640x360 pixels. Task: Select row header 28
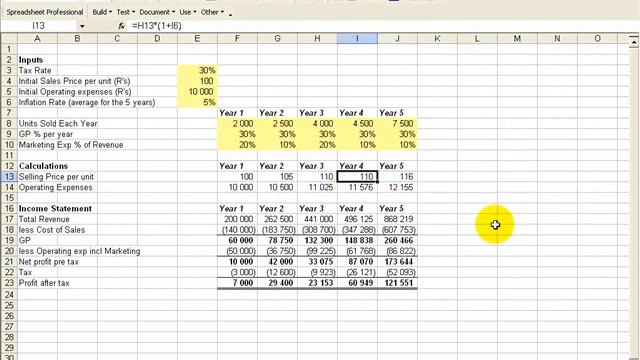coord(9,337)
